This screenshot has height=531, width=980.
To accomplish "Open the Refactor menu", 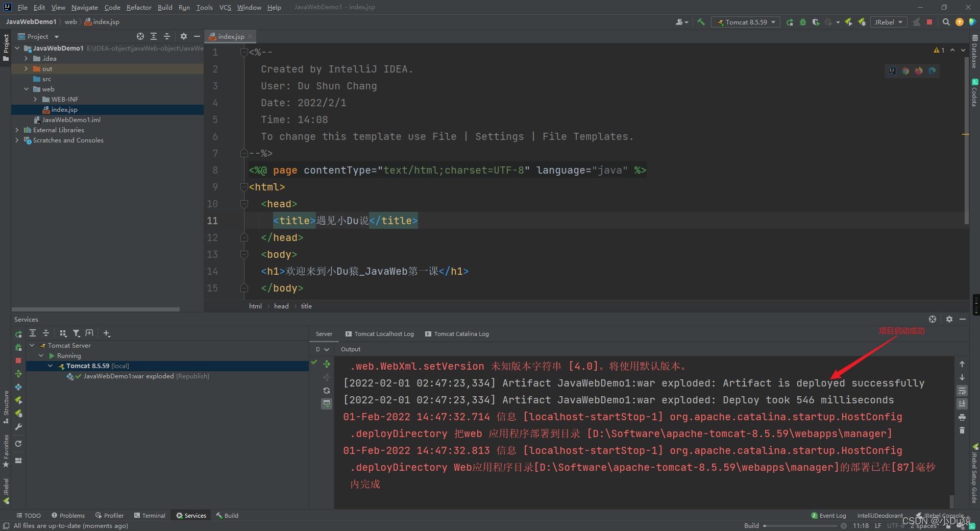I will point(139,7).
